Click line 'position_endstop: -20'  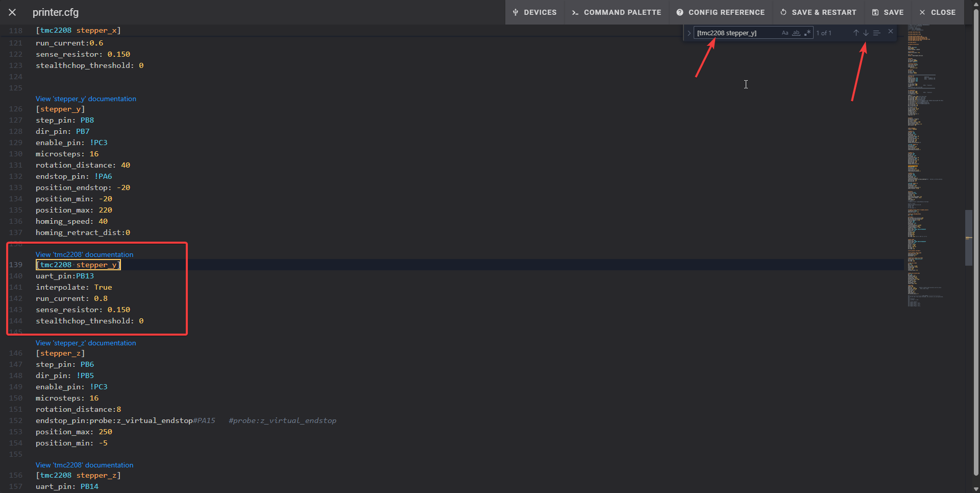(83, 187)
